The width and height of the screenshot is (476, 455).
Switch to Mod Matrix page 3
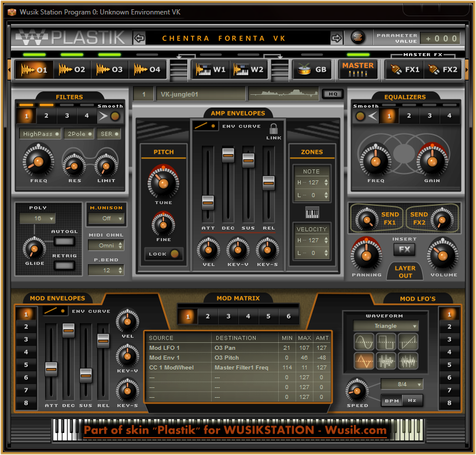(228, 317)
